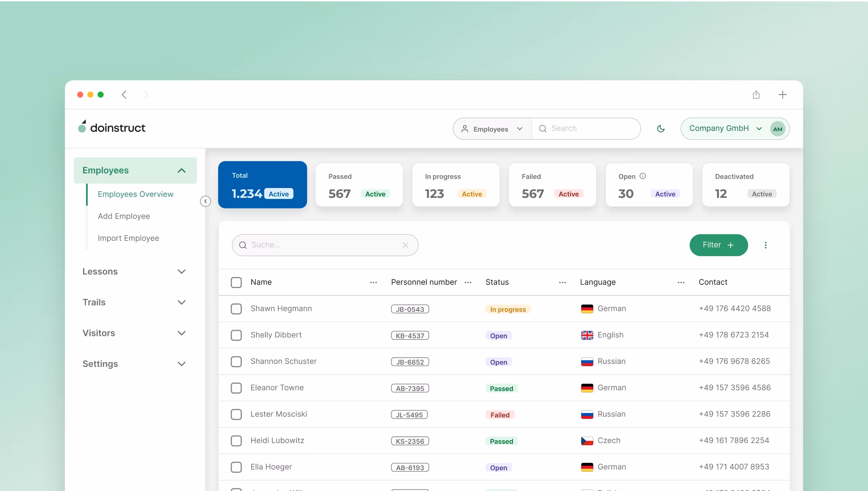Tick the checkbox for Shawn Hegmann

tap(236, 309)
